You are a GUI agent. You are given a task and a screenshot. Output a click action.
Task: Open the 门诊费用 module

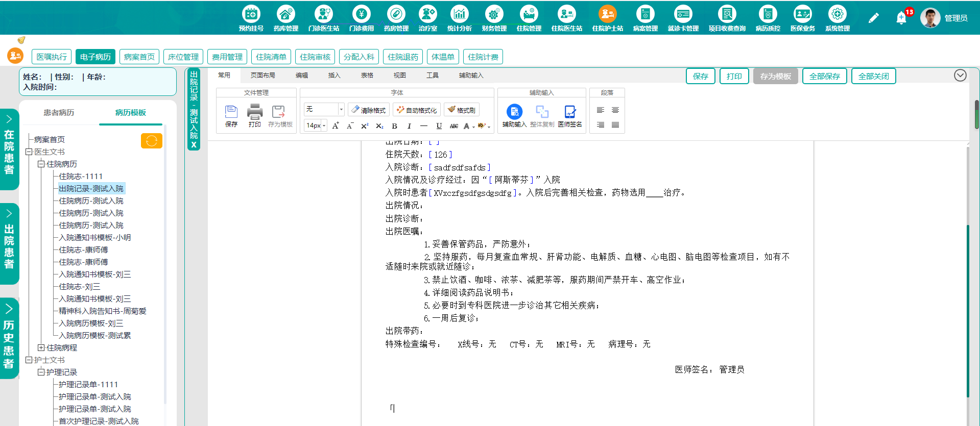361,18
